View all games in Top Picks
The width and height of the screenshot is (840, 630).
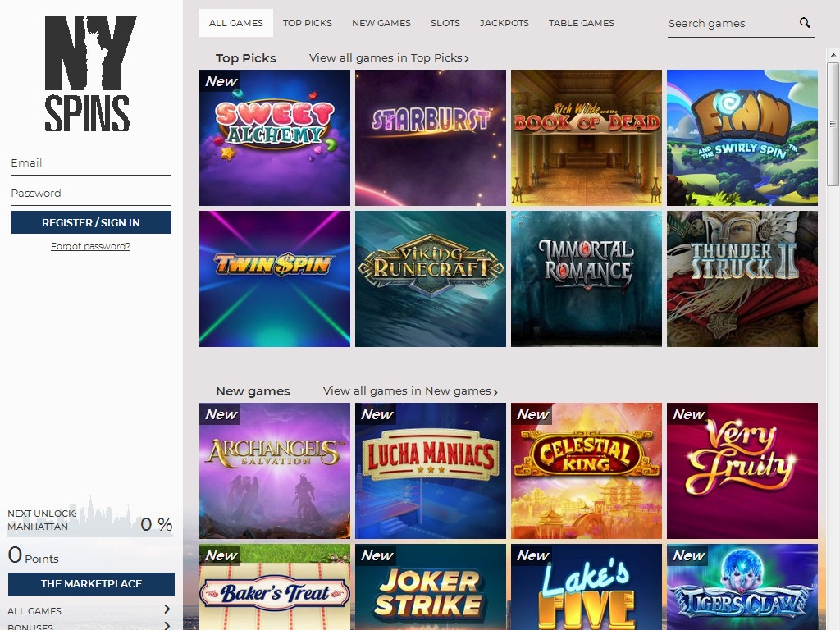pos(389,58)
